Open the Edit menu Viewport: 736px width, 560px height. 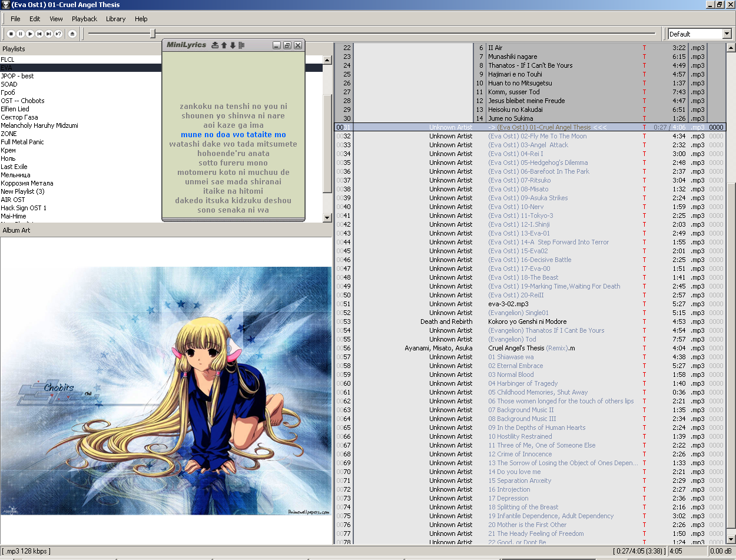(35, 19)
